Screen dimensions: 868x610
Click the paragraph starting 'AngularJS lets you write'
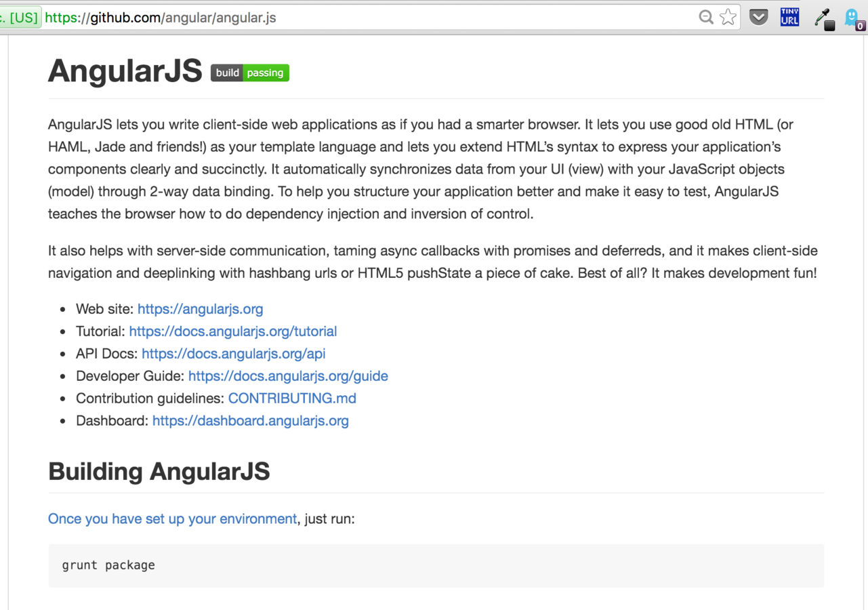(x=420, y=169)
